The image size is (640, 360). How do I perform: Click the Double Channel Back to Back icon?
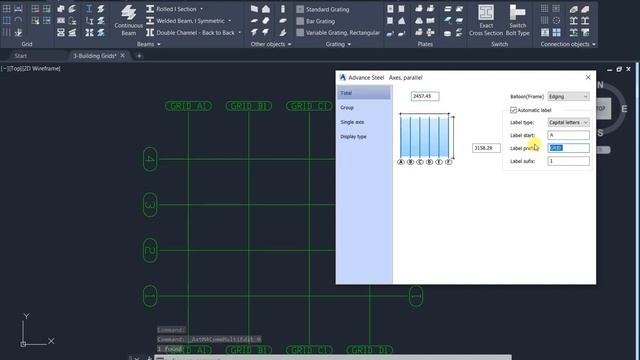click(x=150, y=33)
